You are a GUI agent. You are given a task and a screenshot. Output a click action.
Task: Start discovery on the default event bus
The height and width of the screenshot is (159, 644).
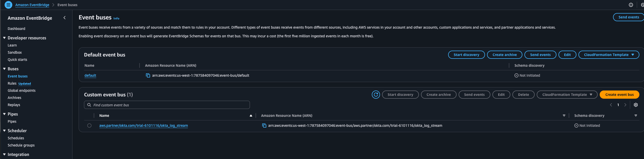point(466,55)
